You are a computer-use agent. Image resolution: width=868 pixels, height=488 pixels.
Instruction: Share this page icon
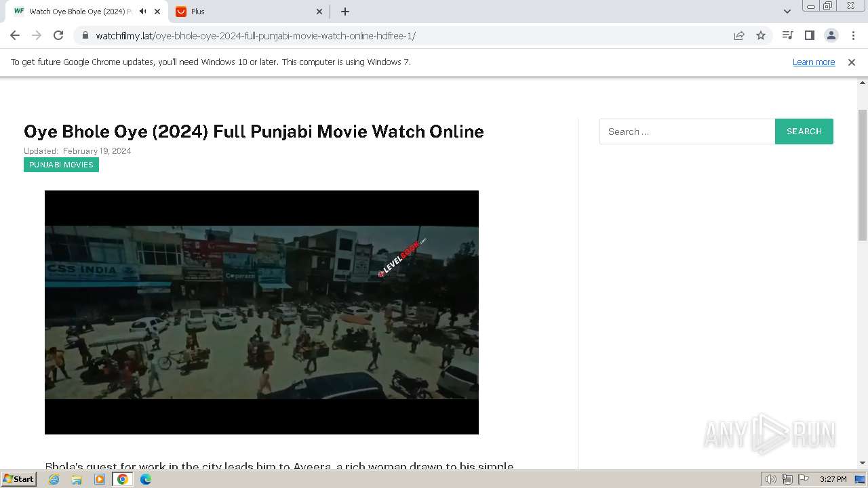tap(739, 35)
